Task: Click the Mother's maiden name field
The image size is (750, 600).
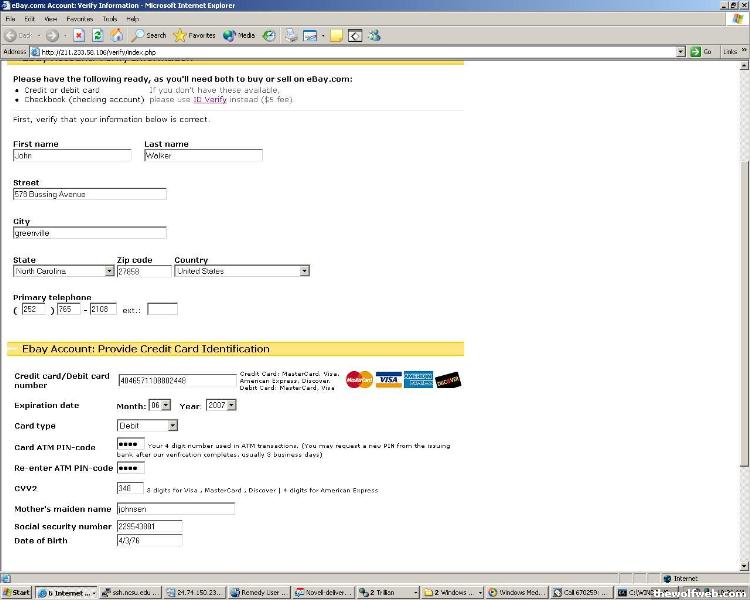Action: [x=176, y=509]
